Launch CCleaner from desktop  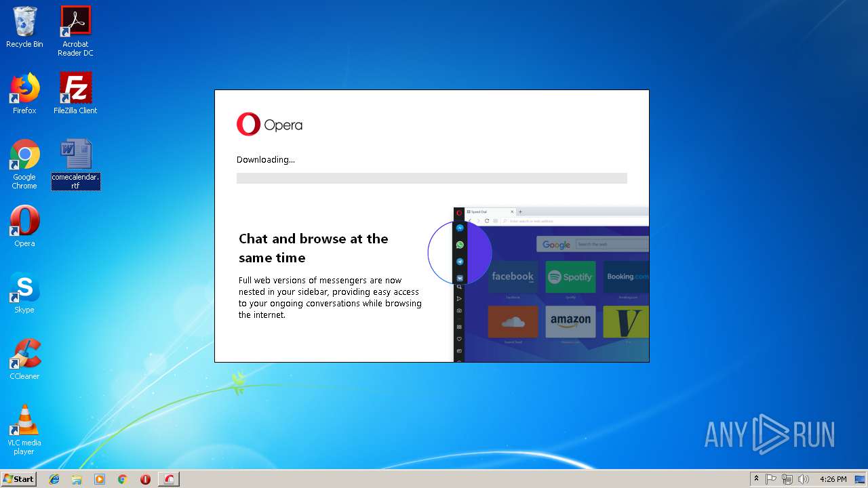pyautogui.click(x=24, y=359)
